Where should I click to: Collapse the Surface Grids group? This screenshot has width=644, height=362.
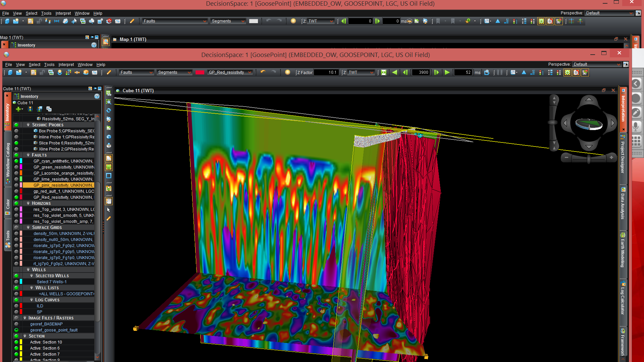[28, 228]
